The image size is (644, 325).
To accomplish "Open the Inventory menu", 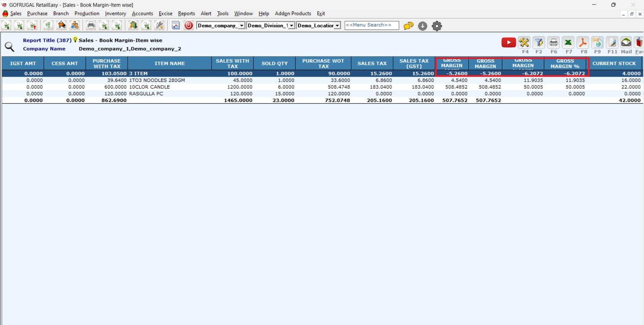I will pos(115,13).
